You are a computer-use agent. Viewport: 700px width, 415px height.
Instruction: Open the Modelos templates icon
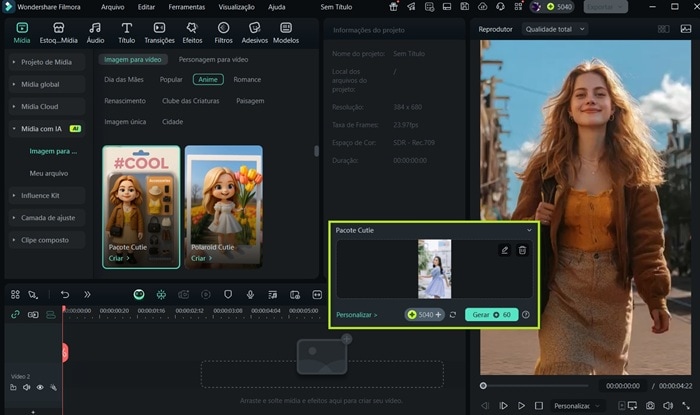[x=286, y=33]
